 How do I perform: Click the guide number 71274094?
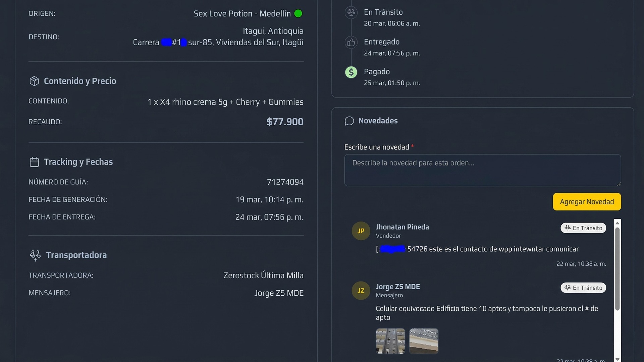coord(285,182)
